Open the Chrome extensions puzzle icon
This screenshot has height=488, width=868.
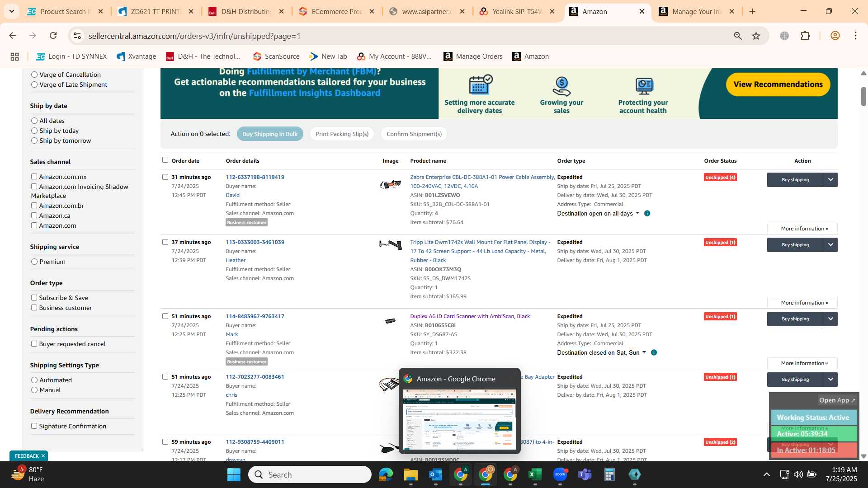click(805, 36)
